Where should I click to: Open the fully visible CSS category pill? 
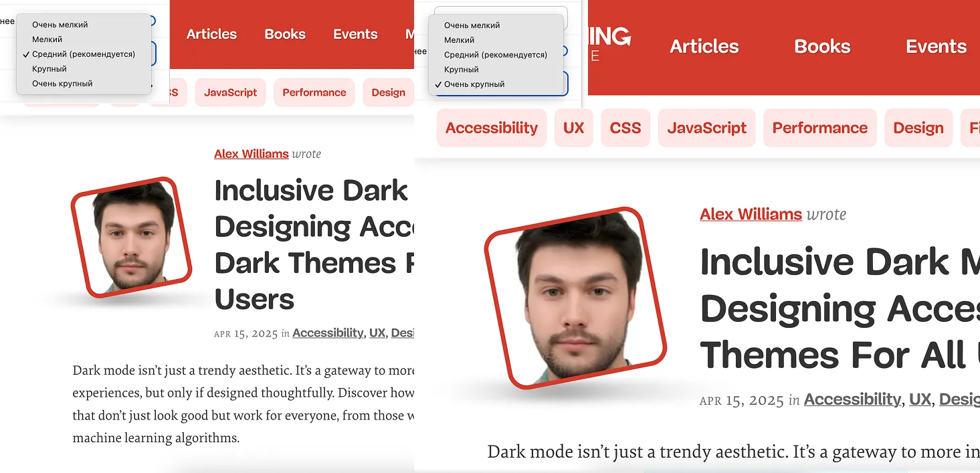click(625, 128)
